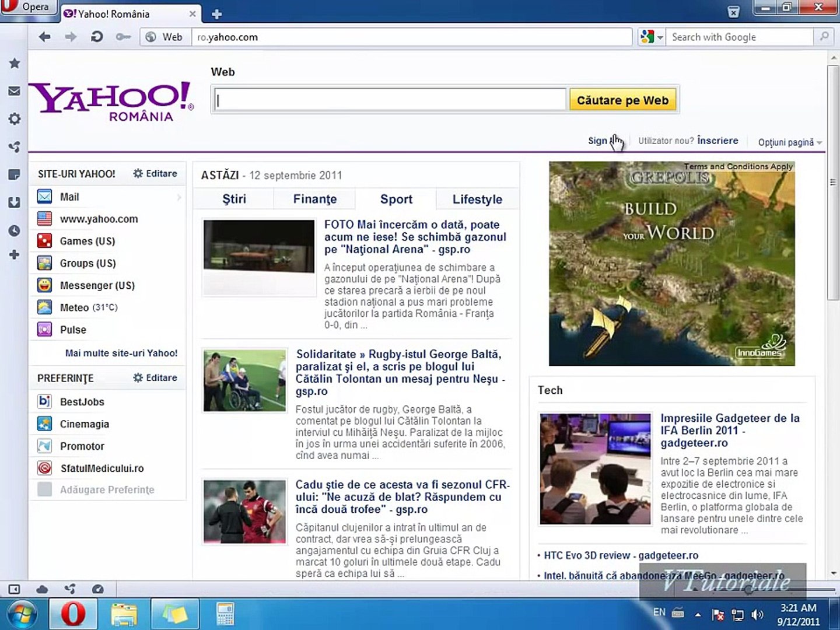Click the Yahoo web search input field
840x630 pixels.
[x=389, y=100]
